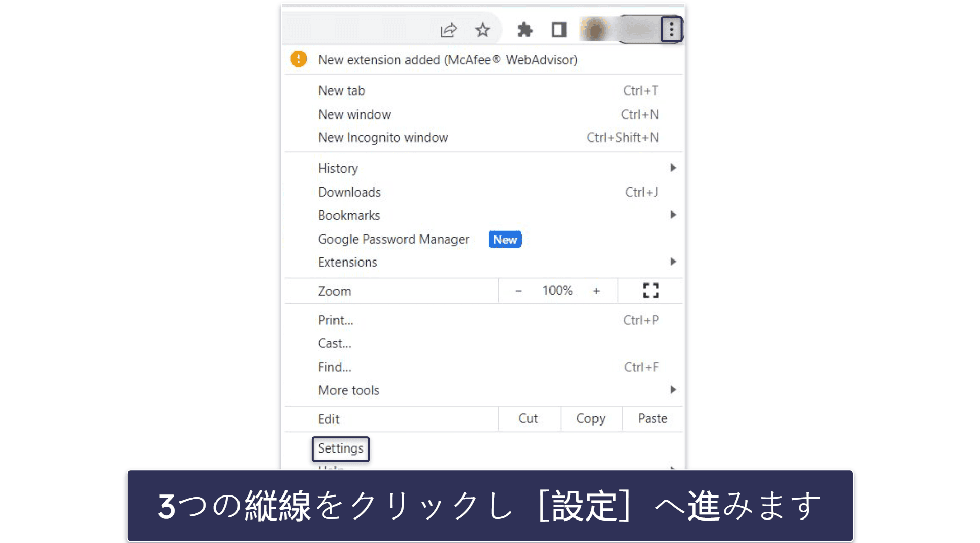Expand the More tools submenu
Screen dimensions: 980x543
pos(484,390)
